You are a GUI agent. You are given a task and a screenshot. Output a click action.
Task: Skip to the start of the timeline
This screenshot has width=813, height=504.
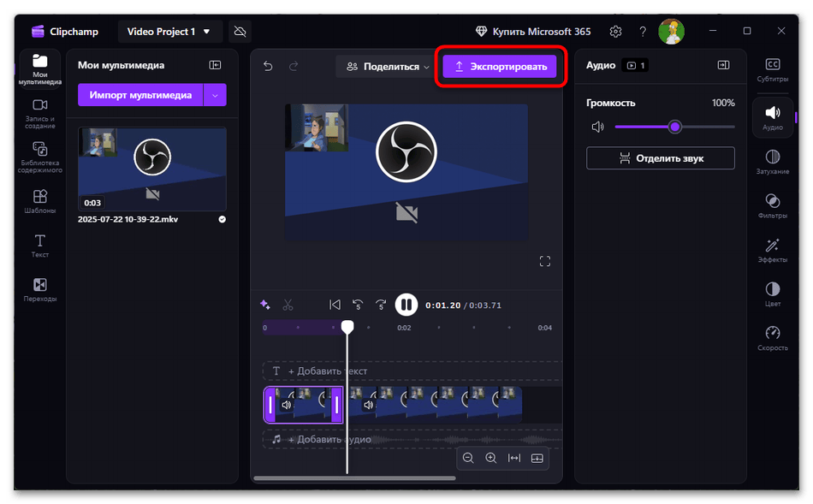coord(335,305)
